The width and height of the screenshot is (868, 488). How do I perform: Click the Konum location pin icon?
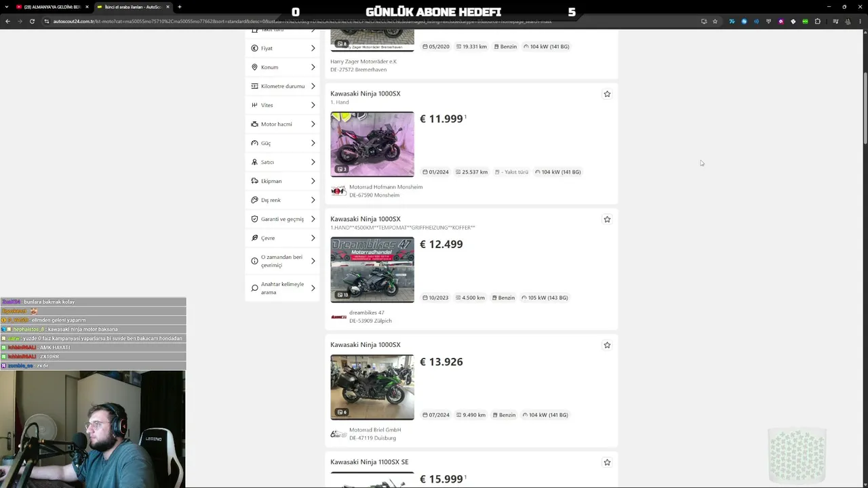254,67
